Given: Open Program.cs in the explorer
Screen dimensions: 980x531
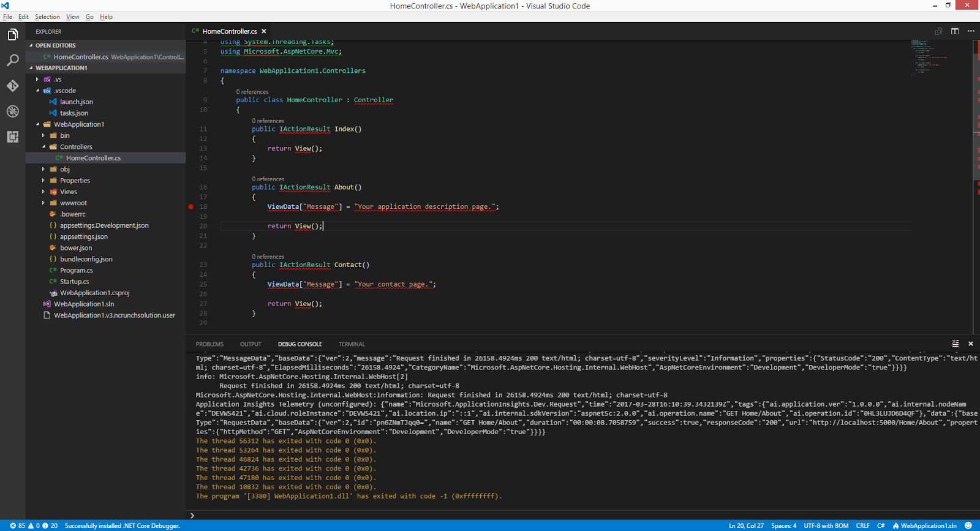Looking at the screenshot, I should pos(77,270).
